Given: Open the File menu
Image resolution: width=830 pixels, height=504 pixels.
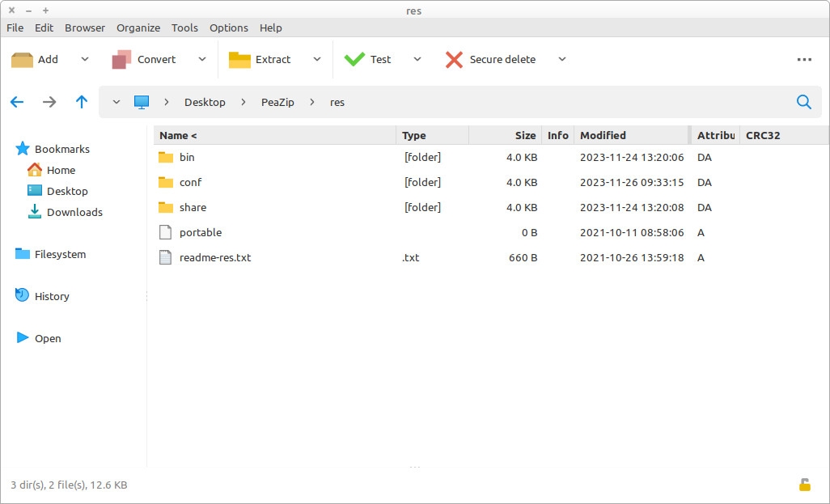Looking at the screenshot, I should point(15,28).
